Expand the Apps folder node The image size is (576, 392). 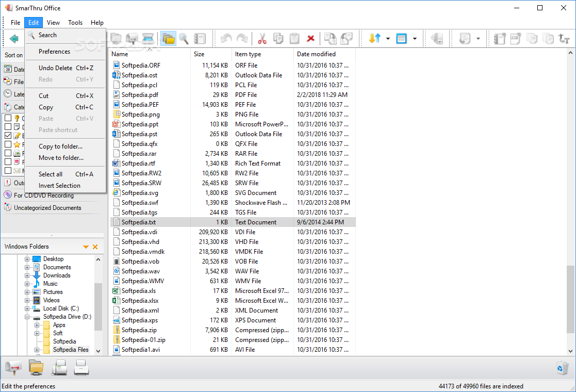37,325
